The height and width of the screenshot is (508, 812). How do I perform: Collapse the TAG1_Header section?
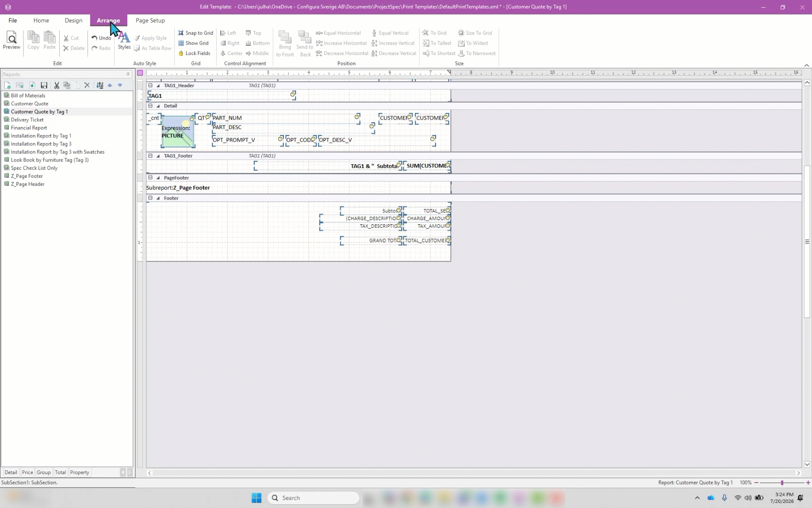pyautogui.click(x=150, y=86)
